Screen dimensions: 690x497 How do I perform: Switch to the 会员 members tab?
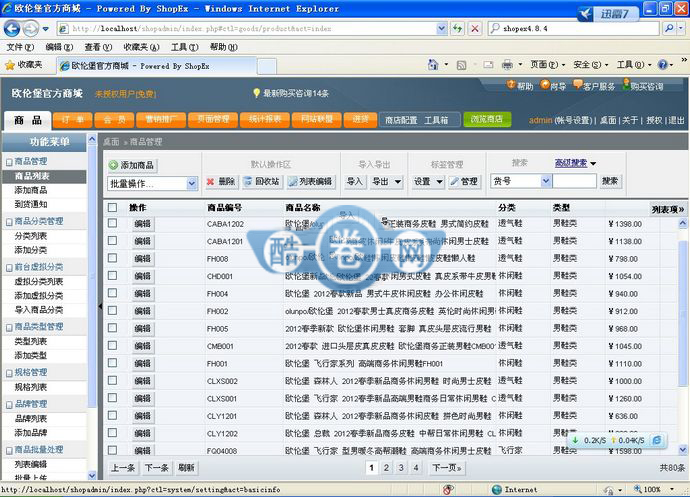114,120
